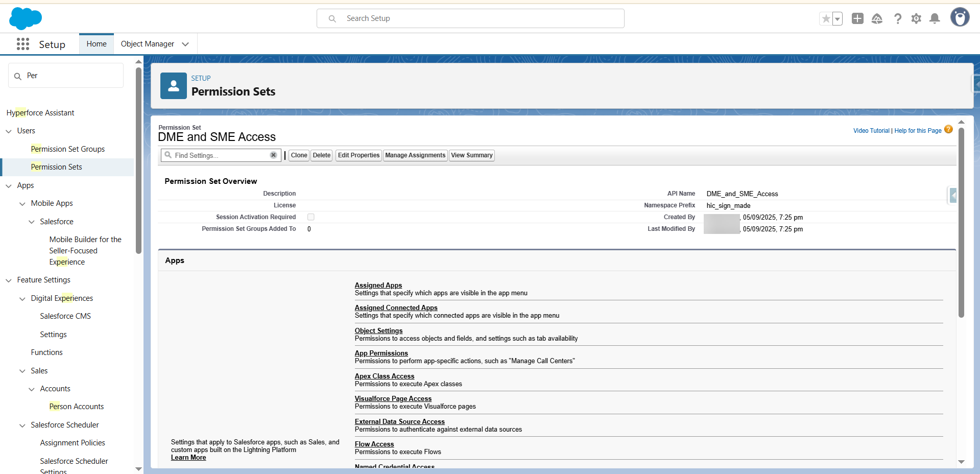Select Permission Set Groups in sidebar
Image resolution: width=980 pixels, height=474 pixels.
coord(67,149)
